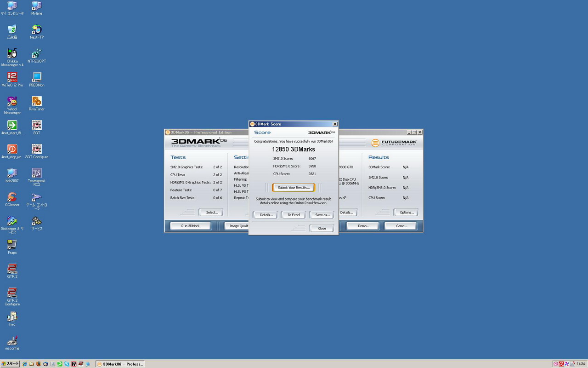Image resolution: width=588 pixels, height=368 pixels.
Task: Open the msconfig desktop shortcut
Action: tap(12, 343)
